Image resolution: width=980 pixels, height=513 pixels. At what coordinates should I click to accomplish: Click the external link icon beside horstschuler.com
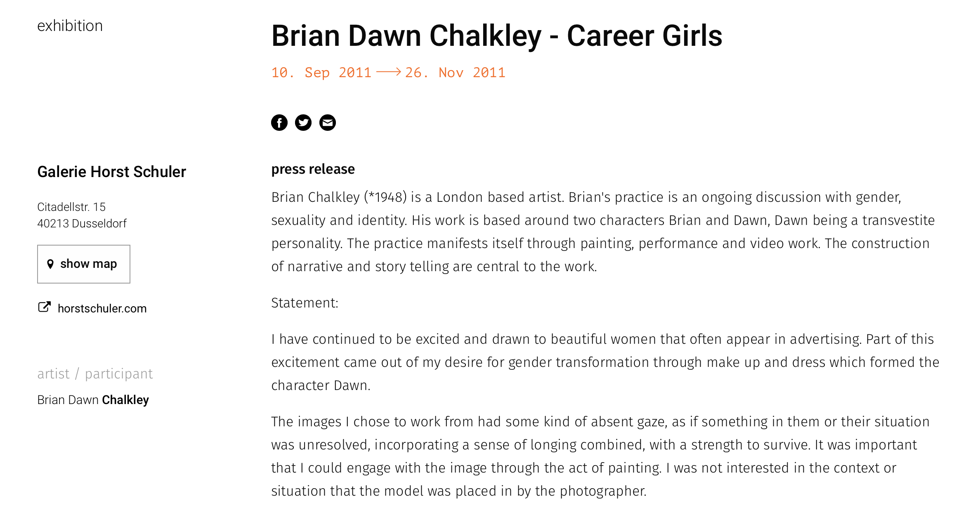click(x=44, y=307)
